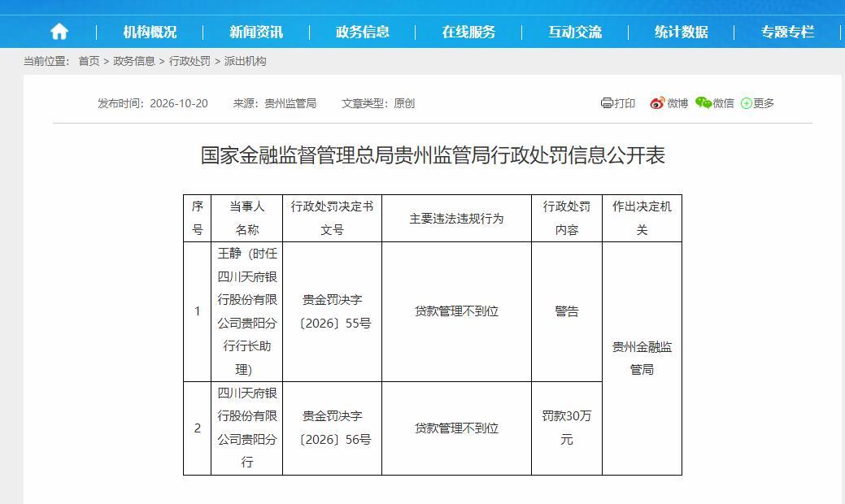
Task: Open the 互动交流 menu
Action: (x=575, y=33)
